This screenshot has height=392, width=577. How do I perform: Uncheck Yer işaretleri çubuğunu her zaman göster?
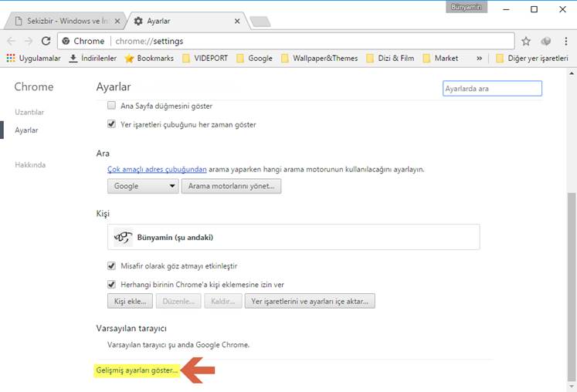click(x=111, y=124)
